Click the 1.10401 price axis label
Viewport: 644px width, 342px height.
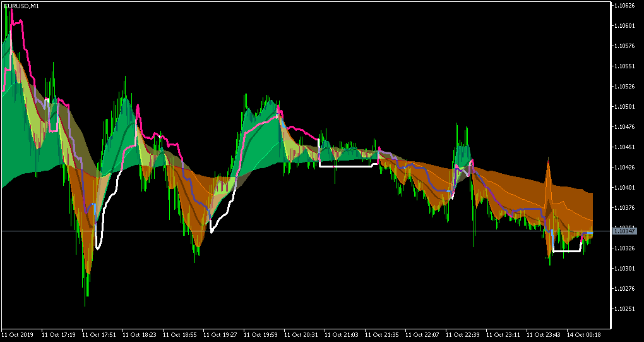coord(624,188)
